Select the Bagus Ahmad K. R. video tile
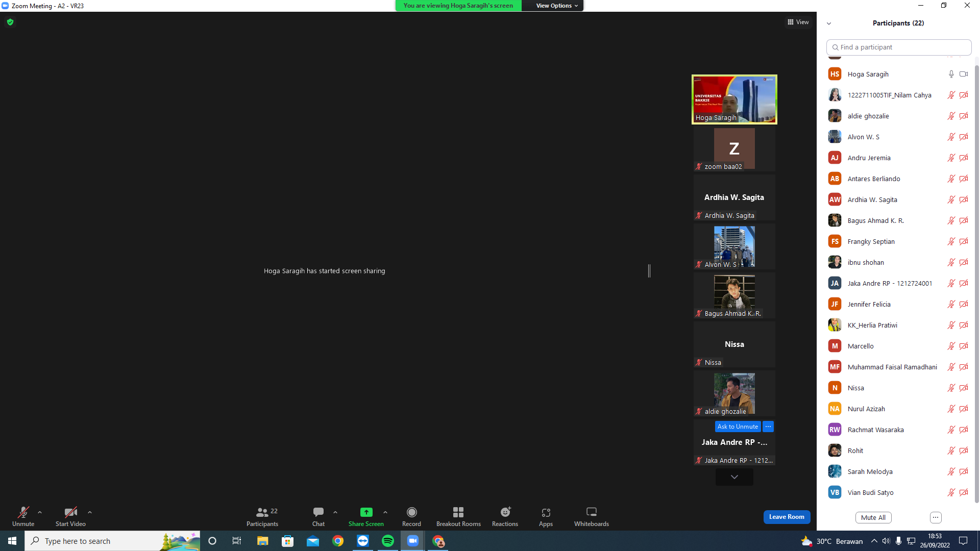 (x=734, y=295)
